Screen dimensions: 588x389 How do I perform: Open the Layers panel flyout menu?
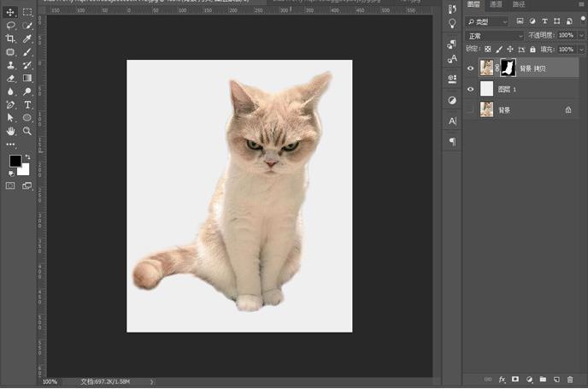click(x=583, y=3)
